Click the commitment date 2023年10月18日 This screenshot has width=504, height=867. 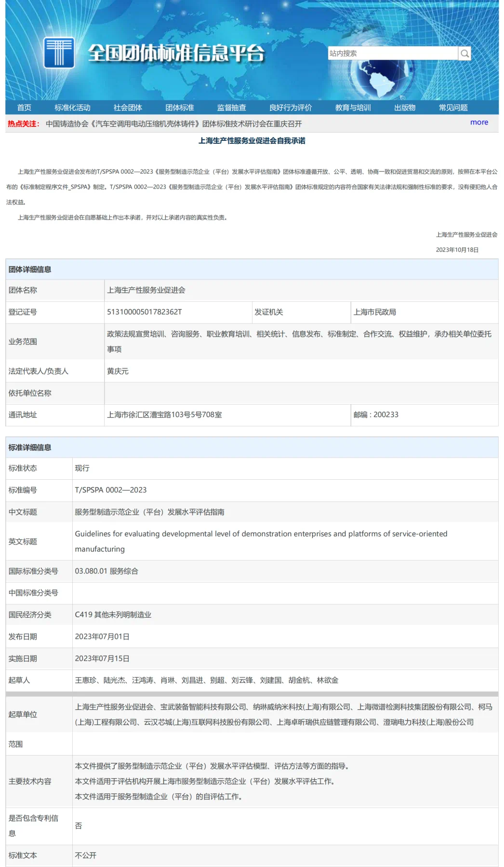[x=457, y=250]
